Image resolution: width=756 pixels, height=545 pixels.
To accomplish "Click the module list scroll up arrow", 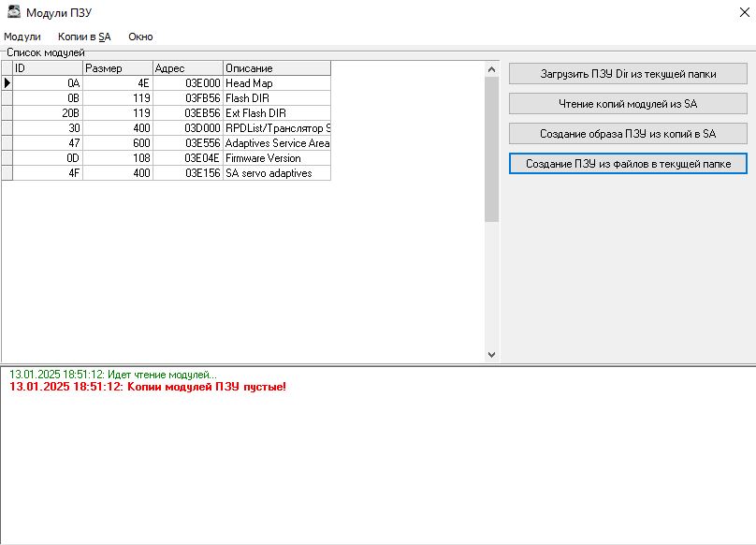I will click(x=491, y=69).
